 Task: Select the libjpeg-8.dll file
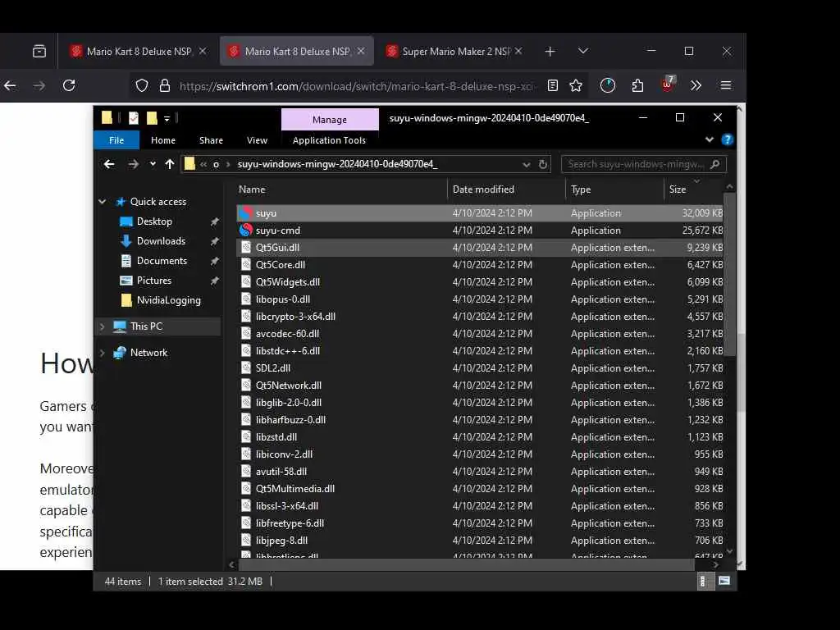pos(479,540)
